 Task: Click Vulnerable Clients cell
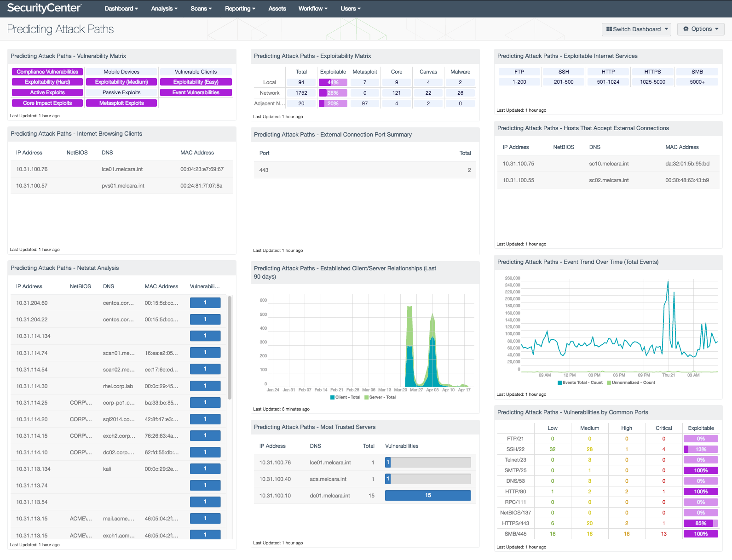coord(196,72)
